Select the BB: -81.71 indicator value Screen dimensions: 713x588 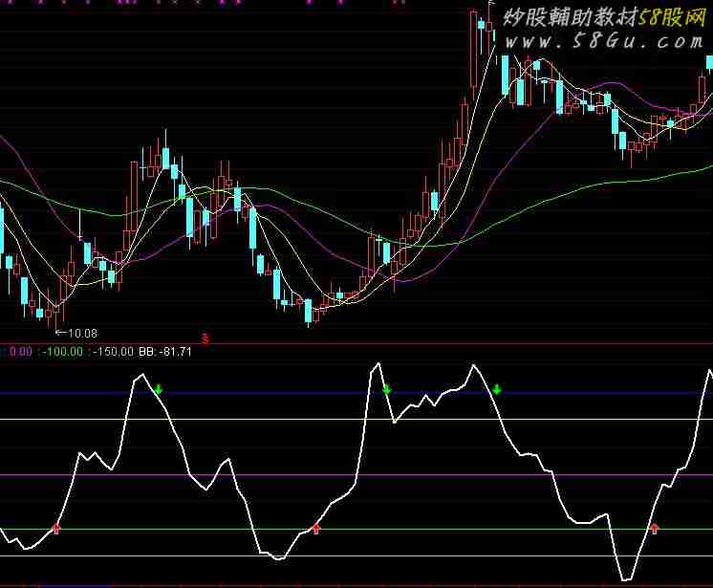click(165, 352)
